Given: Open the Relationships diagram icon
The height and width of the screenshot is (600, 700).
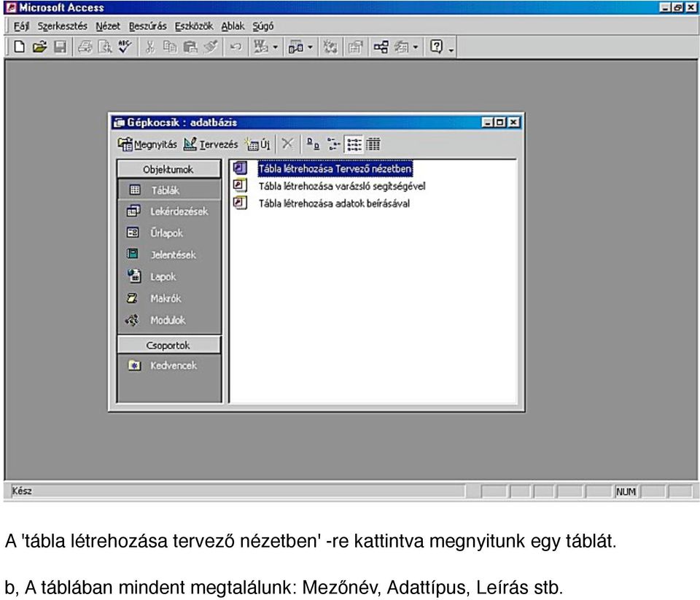Looking at the screenshot, I should (381, 47).
